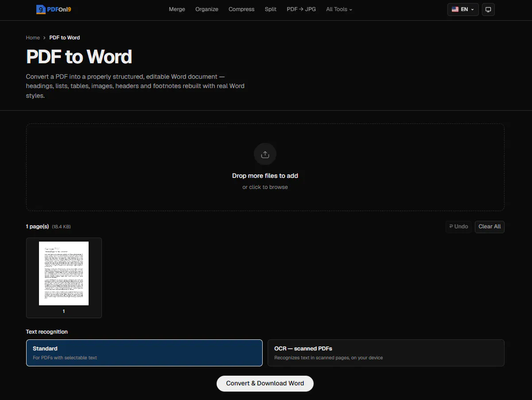Open the PDF → JPG tool
This screenshot has height=400, width=532.
point(301,9)
